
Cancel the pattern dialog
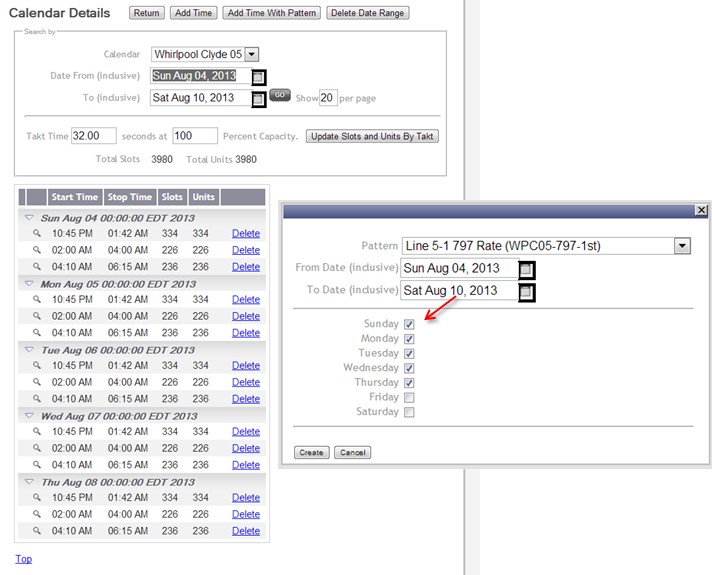click(353, 452)
